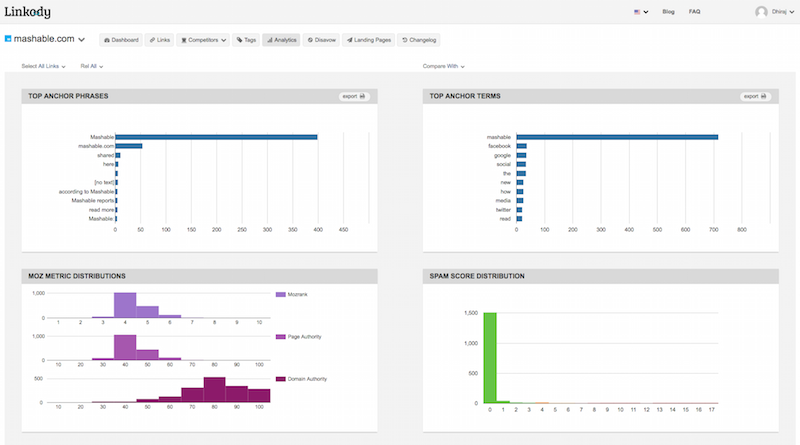The width and height of the screenshot is (800, 445).
Task: Click the 'according to Mashable' phrase label
Action: pyautogui.click(x=86, y=192)
